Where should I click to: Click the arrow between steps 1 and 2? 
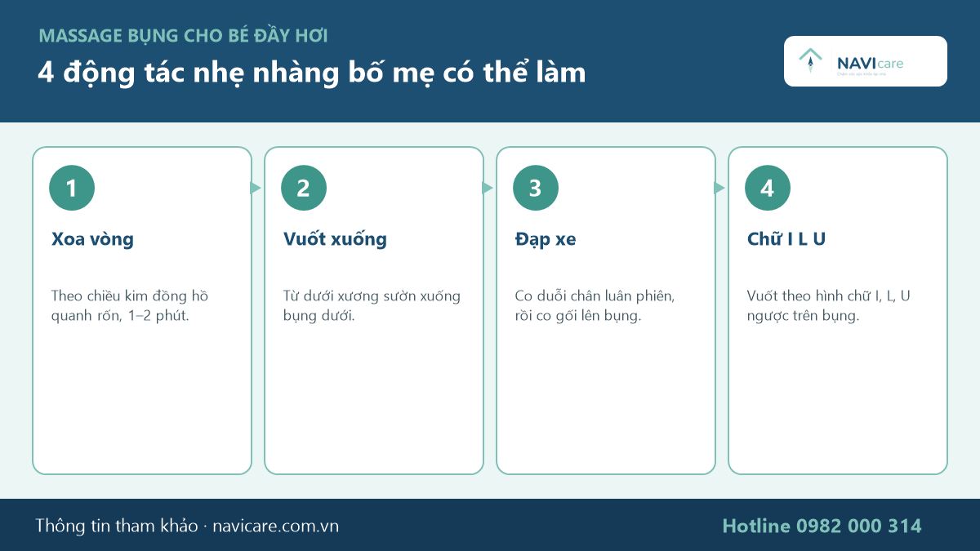point(256,188)
